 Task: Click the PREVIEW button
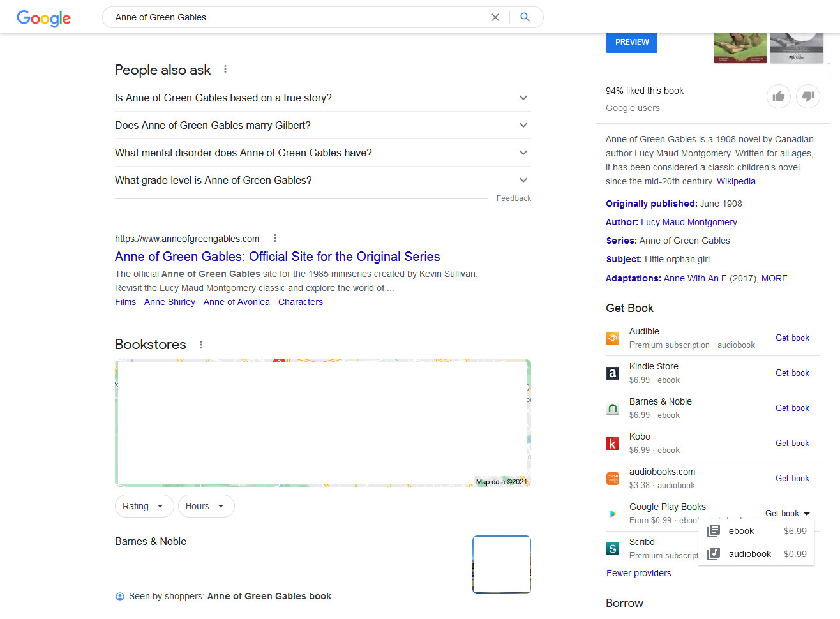[632, 42]
